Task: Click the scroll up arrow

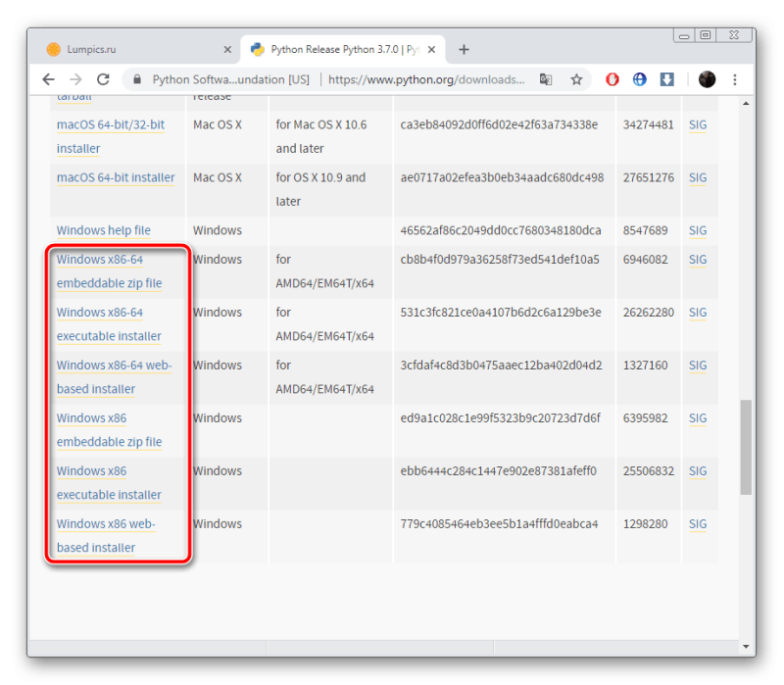Action: coord(746,104)
